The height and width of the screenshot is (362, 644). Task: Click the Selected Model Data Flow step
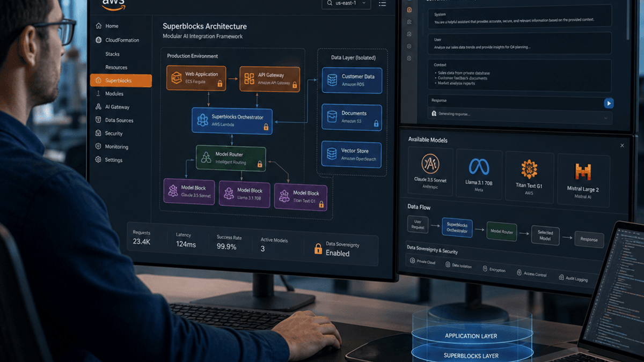pyautogui.click(x=545, y=235)
